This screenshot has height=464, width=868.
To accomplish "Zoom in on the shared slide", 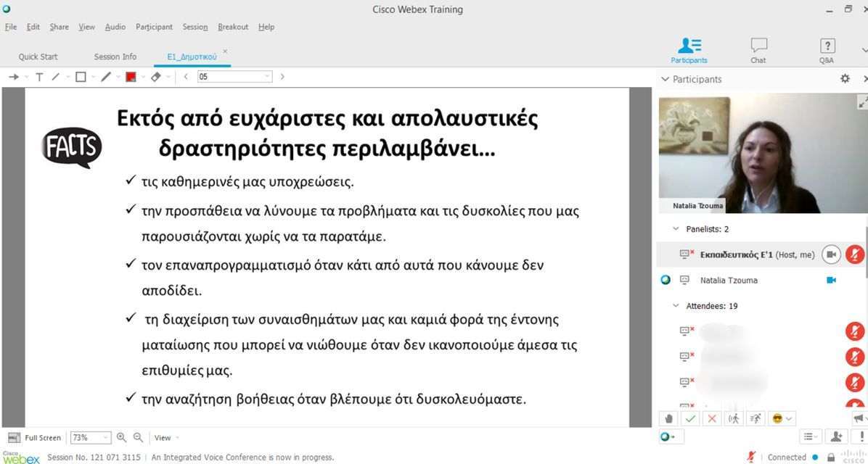I will 121,437.
